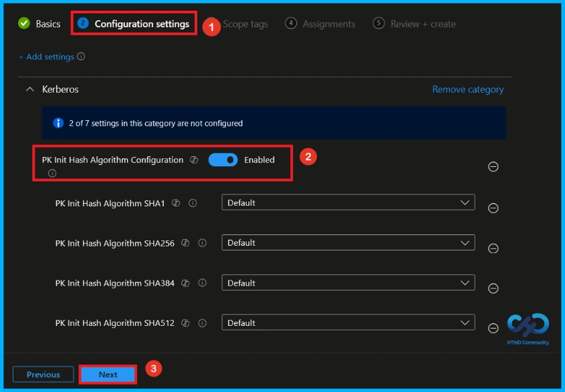Screen dimensions: 565x392
Task: Show info for PK Init Hash Algorithm Configuration
Action: pyautogui.click(x=52, y=173)
